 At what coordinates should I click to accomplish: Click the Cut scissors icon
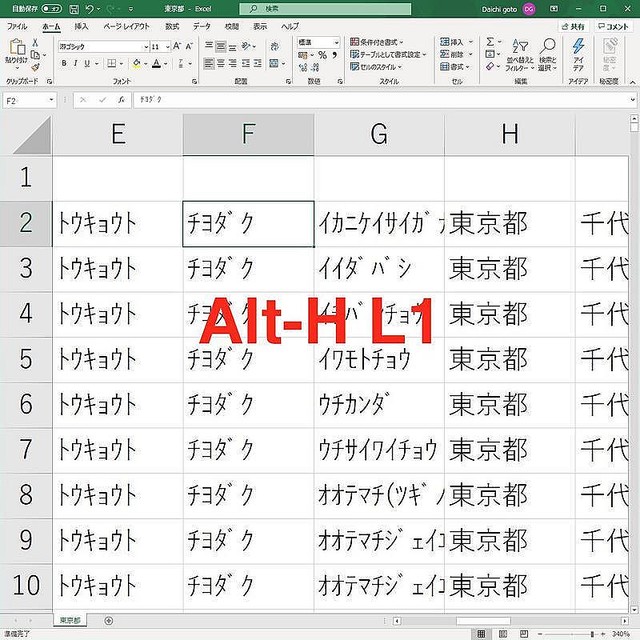(35, 42)
